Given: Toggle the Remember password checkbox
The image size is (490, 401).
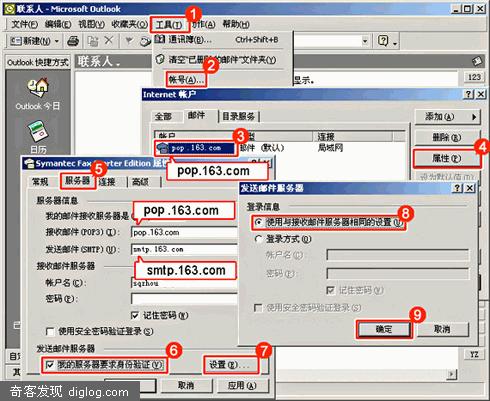Looking at the screenshot, I should point(135,315).
